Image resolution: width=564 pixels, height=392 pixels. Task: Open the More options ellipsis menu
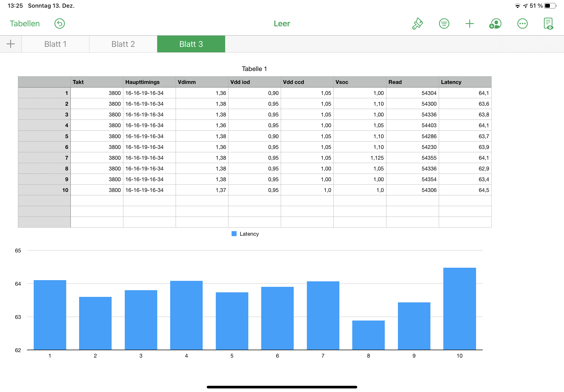(522, 24)
